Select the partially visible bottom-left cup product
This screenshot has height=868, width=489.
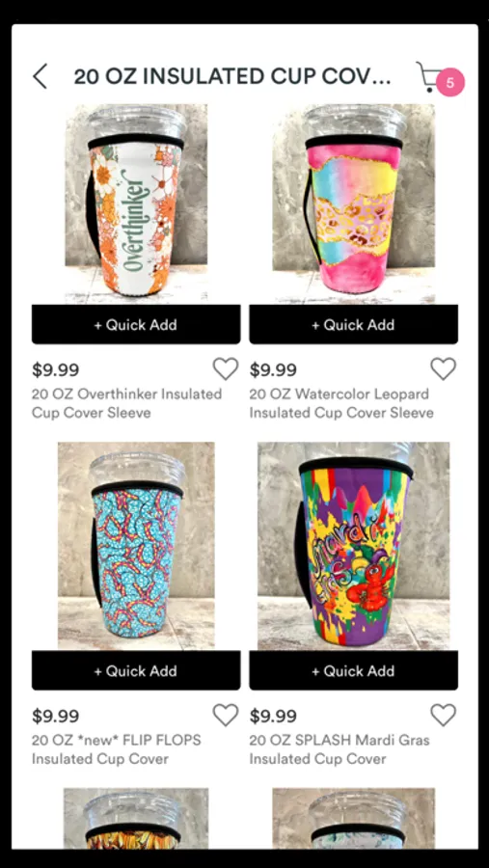136,819
